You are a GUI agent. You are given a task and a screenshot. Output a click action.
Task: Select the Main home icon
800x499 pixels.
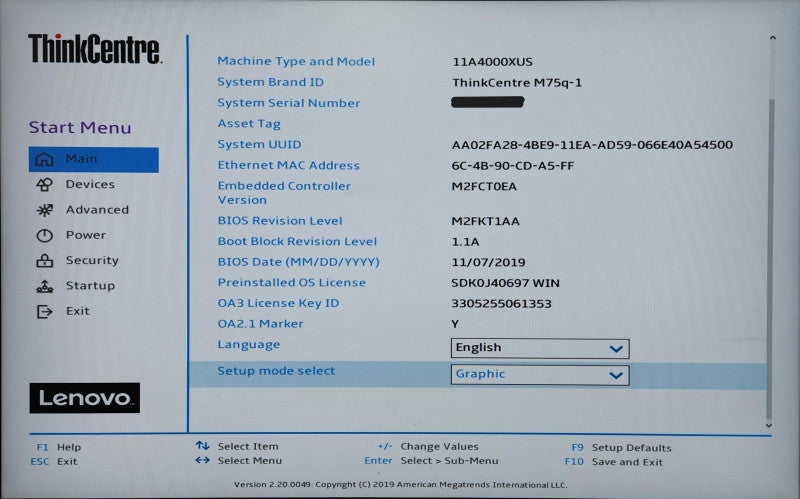tap(44, 160)
